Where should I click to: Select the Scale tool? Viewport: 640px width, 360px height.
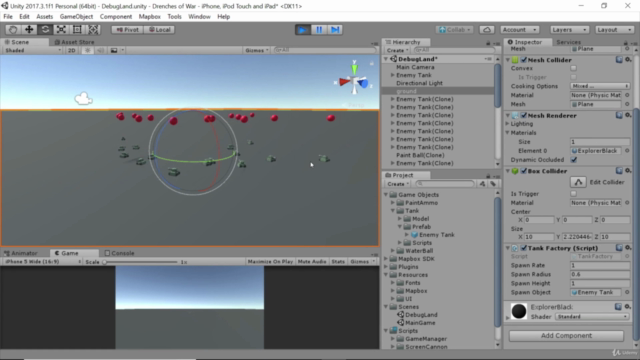coord(61,29)
